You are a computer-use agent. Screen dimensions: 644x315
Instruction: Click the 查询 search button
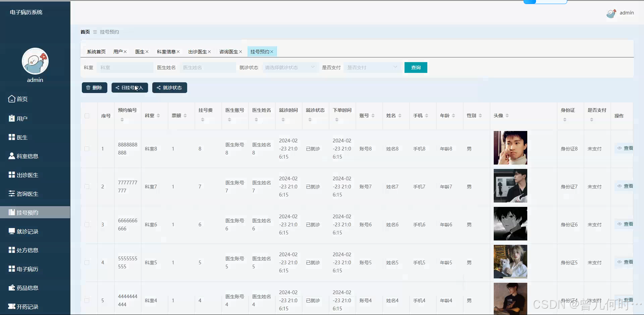[416, 67]
